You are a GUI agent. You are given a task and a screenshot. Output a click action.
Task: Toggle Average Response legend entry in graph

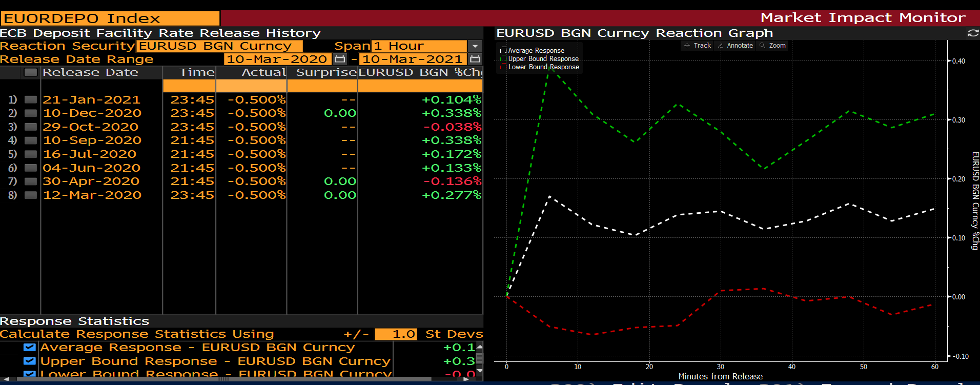click(533, 51)
